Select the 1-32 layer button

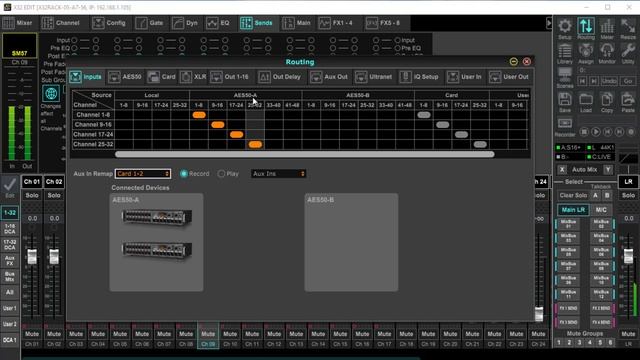coord(9,213)
